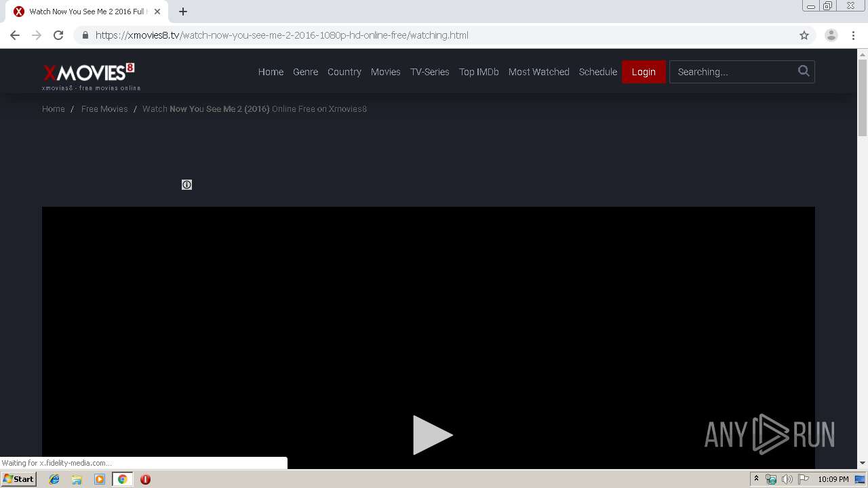Click the red Login button

644,72
